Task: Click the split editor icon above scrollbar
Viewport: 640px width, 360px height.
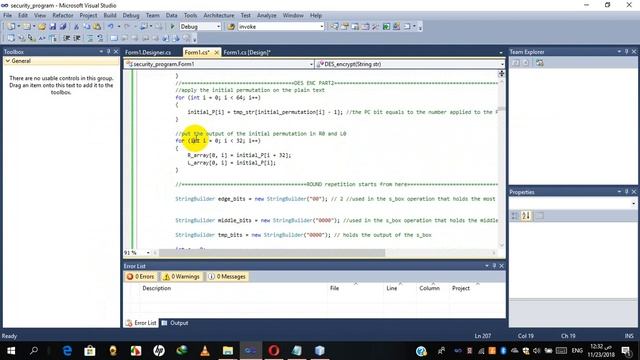Action: [x=501, y=74]
